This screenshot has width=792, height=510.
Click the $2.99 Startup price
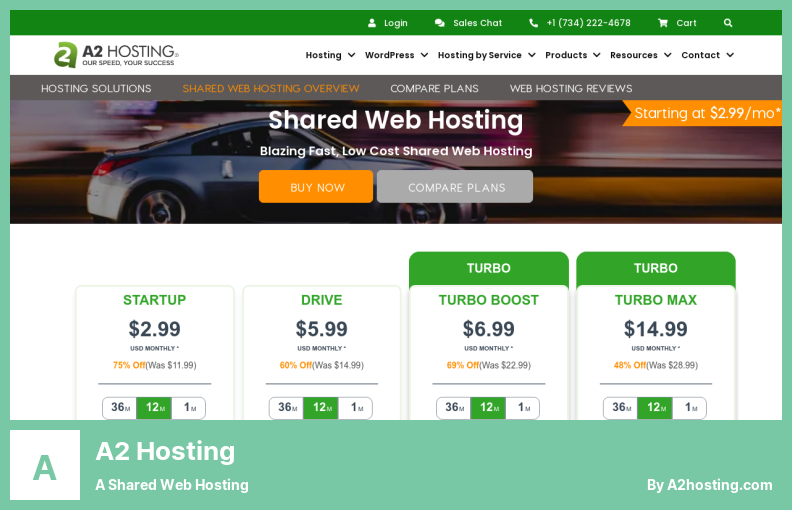[155, 329]
